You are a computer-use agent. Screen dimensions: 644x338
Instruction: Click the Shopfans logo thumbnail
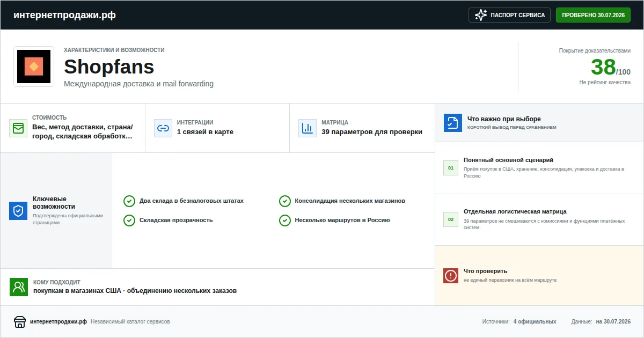click(x=34, y=67)
